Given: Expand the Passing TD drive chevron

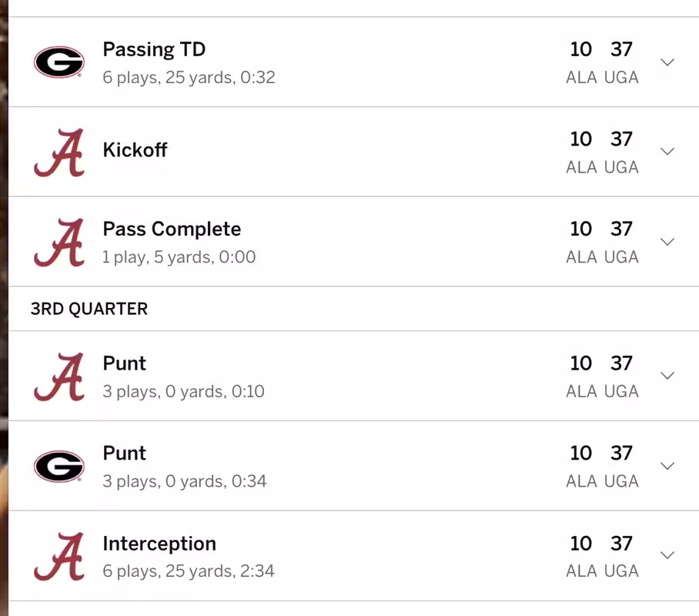Looking at the screenshot, I should [667, 62].
